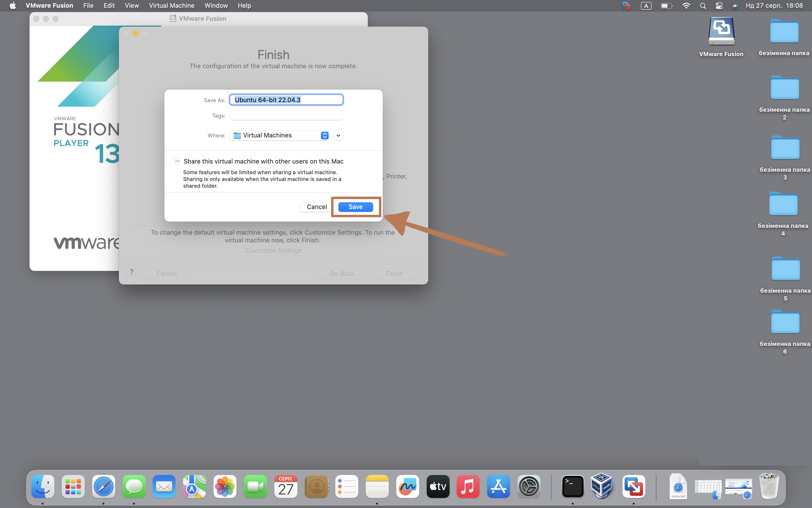Open the Virtual Machine menu
Screen dimensions: 812x508
[x=171, y=5]
